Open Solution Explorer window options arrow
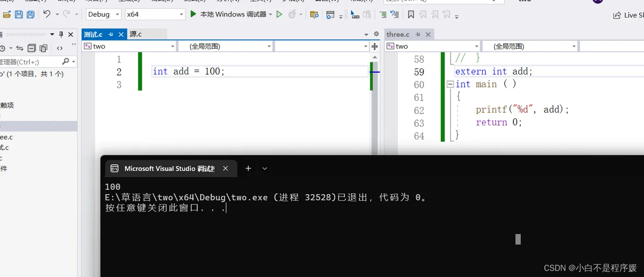644x277 pixels. (x=52, y=34)
